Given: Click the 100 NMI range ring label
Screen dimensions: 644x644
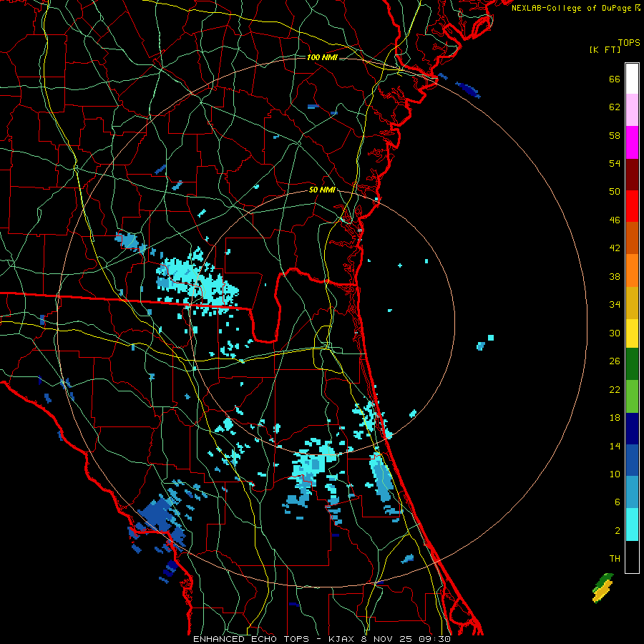Looking at the screenshot, I should (x=323, y=57).
